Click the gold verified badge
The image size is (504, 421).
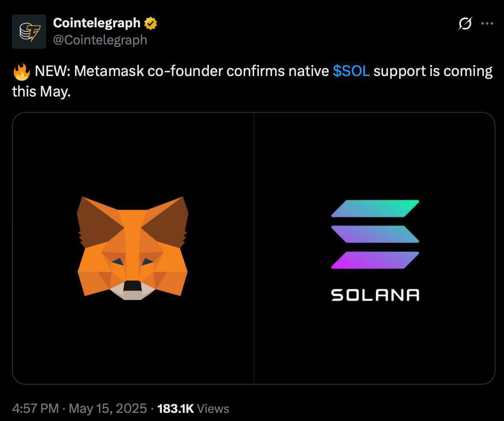click(150, 23)
